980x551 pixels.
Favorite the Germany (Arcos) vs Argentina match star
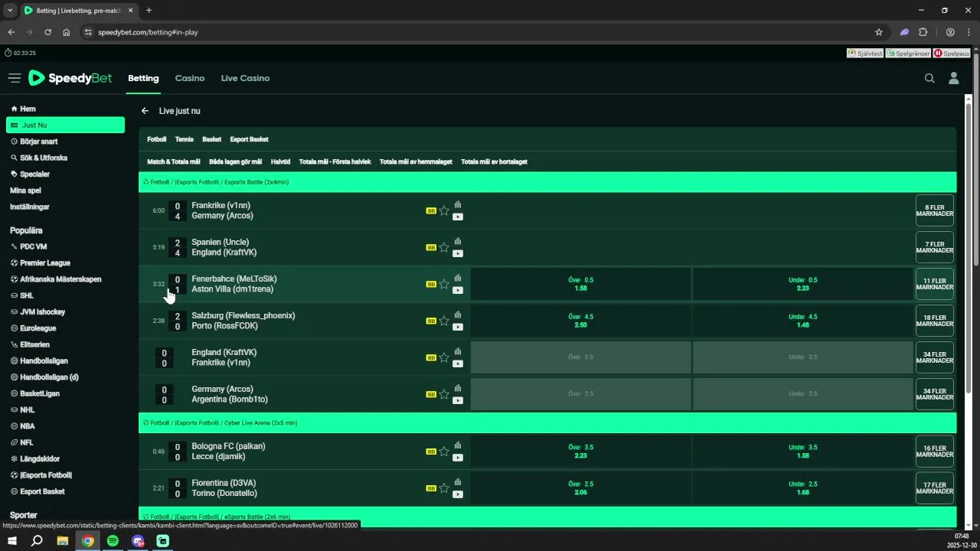444,394
